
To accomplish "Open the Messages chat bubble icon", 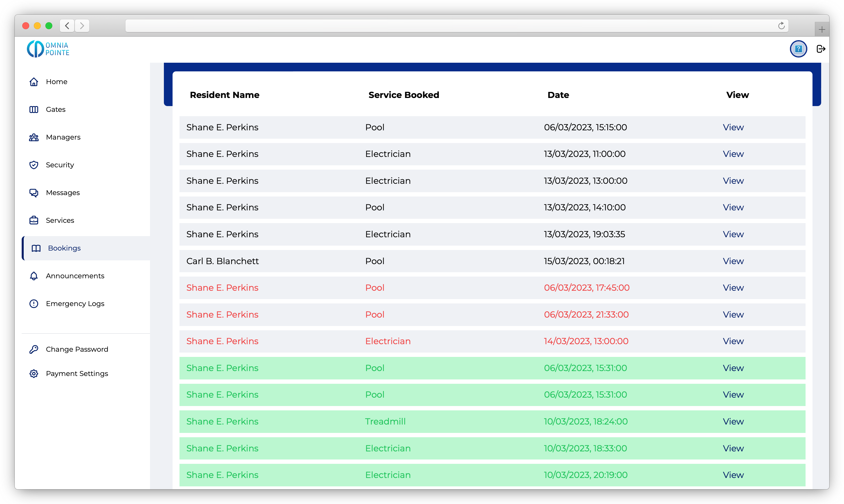I will click(34, 192).
